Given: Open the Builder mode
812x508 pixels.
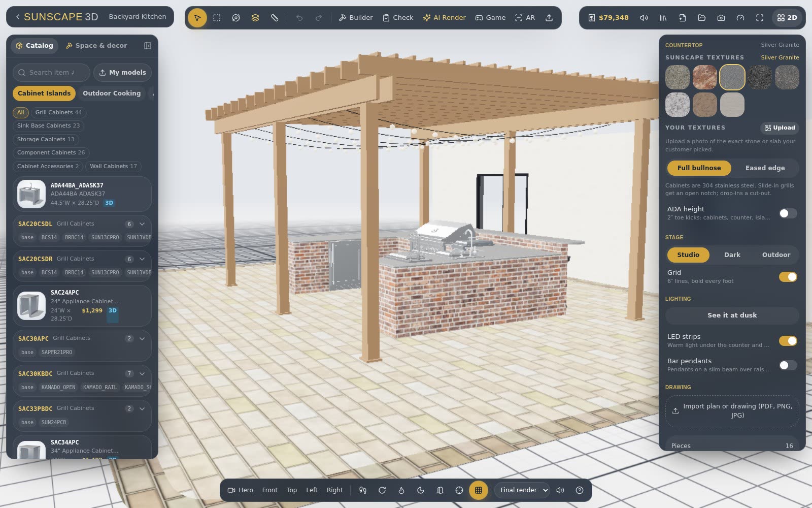Looking at the screenshot, I should point(356,18).
